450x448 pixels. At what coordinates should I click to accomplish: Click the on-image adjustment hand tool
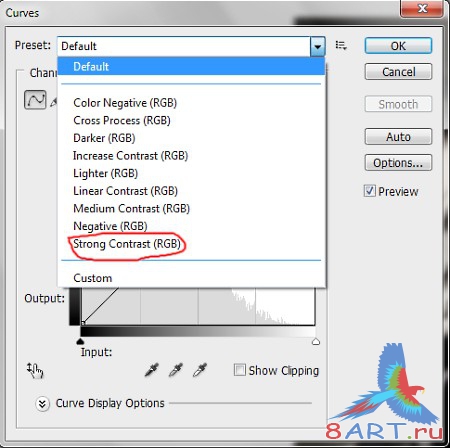[x=35, y=370]
